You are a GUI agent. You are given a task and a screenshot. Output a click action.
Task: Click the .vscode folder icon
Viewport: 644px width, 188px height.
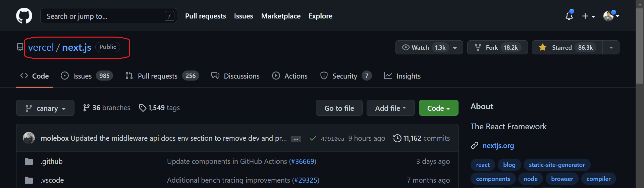(29, 180)
